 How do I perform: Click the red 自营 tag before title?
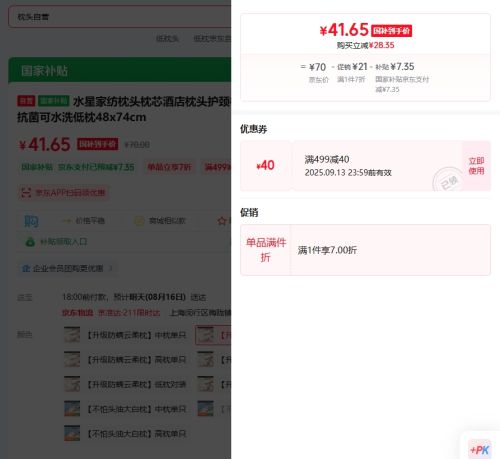[26, 101]
